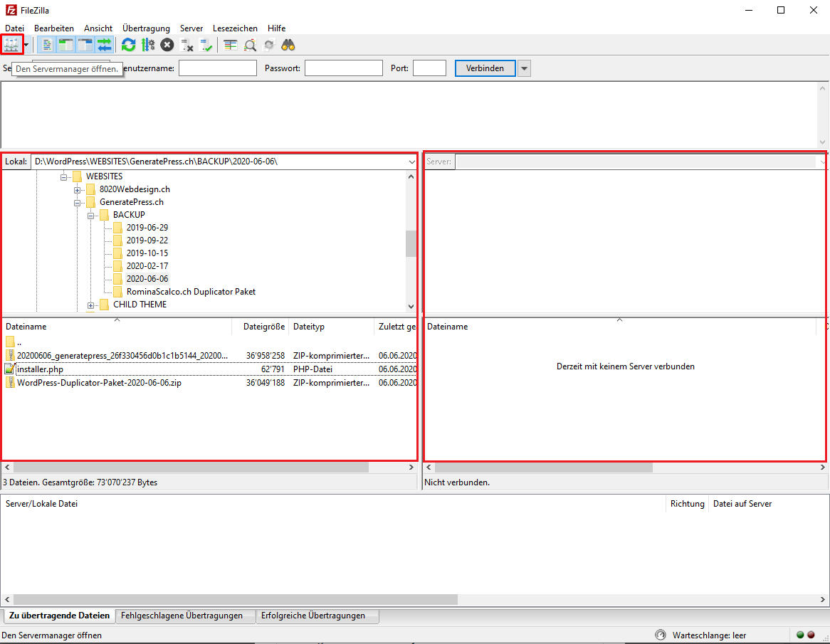Collapse BACKUP tree node
The image size is (830, 644).
90,216
